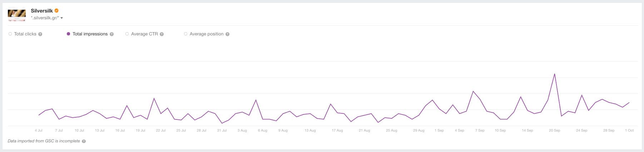Enable the Total clicks metric
Image resolution: width=644 pixels, height=152 pixels.
(10, 34)
